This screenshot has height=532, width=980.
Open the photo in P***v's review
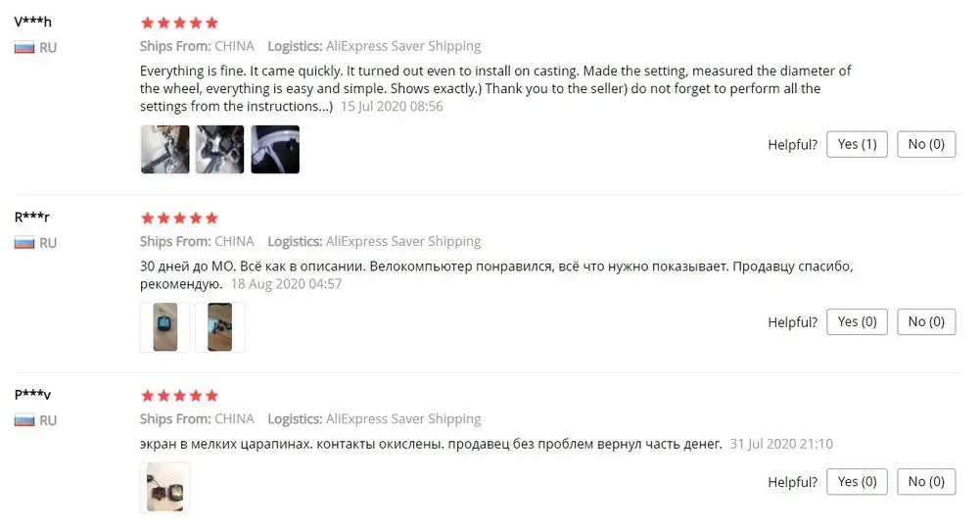click(x=165, y=487)
